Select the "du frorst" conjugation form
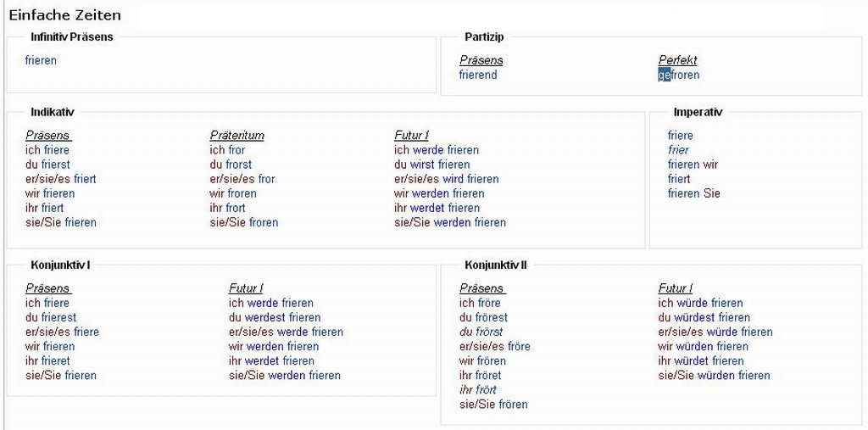 tap(231, 165)
